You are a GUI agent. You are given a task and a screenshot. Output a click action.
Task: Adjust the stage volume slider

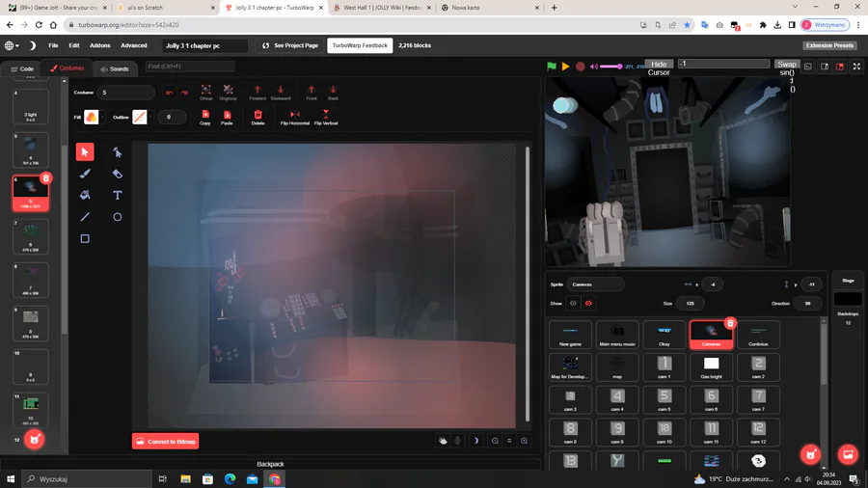610,67
